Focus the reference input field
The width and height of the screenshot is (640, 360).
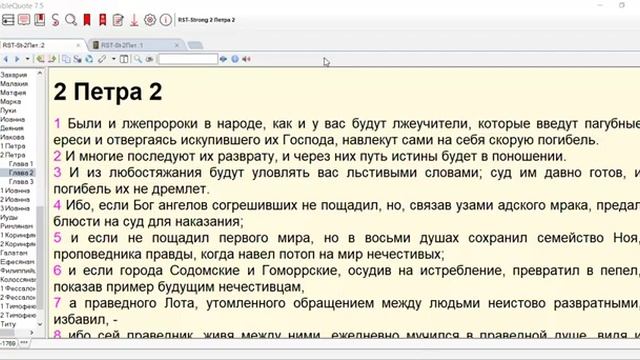pos(188,59)
